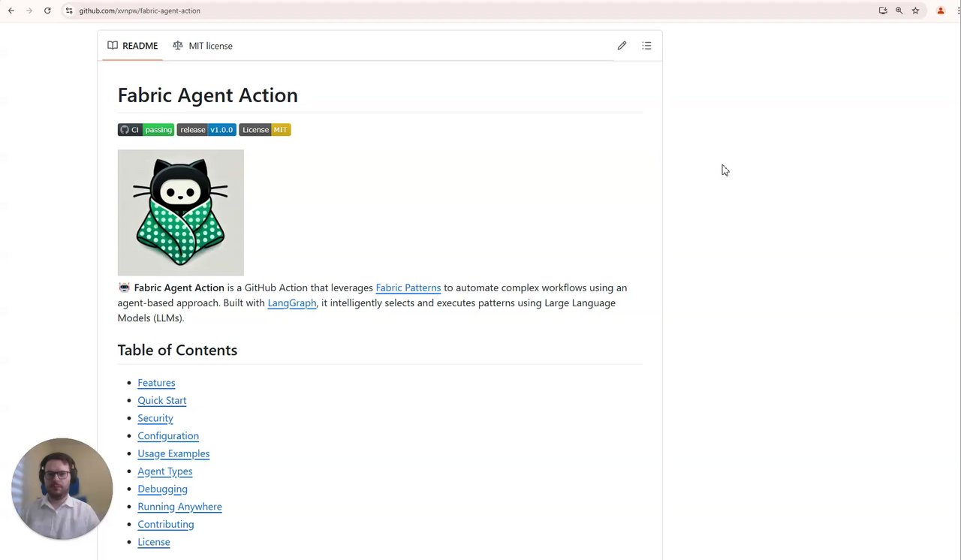Image resolution: width=961 pixels, height=560 pixels.
Task: Reload the page with the refresh icon
Action: click(47, 11)
